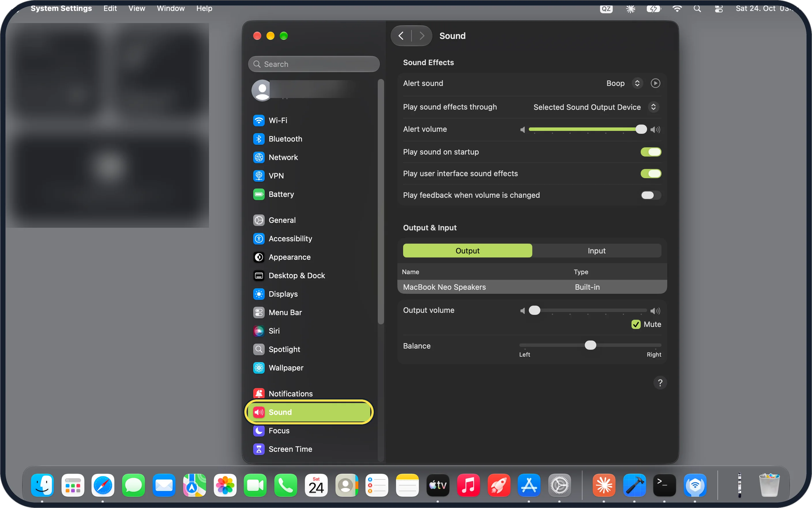This screenshot has height=508, width=812.
Task: Go back with the toolbar chevron
Action: pyautogui.click(x=401, y=36)
